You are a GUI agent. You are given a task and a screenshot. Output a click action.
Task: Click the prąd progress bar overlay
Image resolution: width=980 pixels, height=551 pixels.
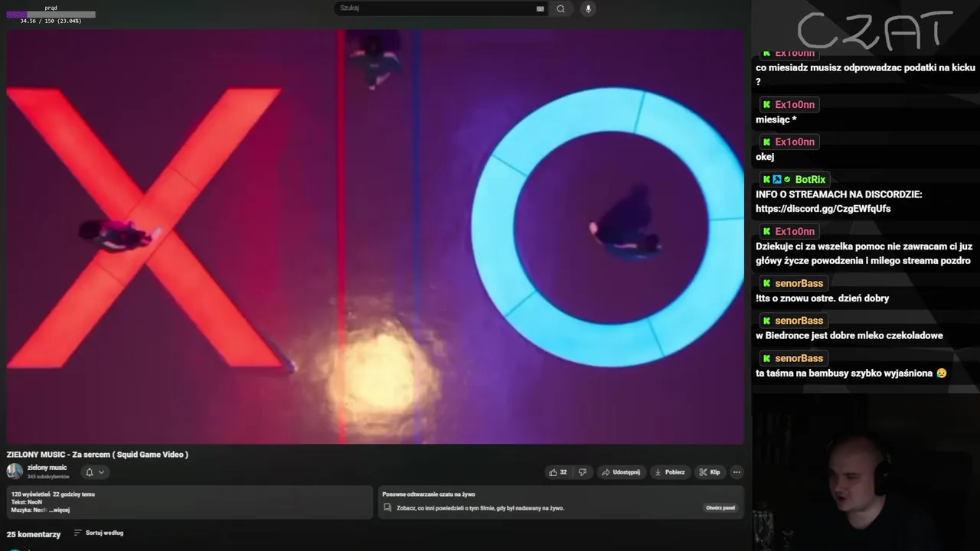(x=51, y=15)
